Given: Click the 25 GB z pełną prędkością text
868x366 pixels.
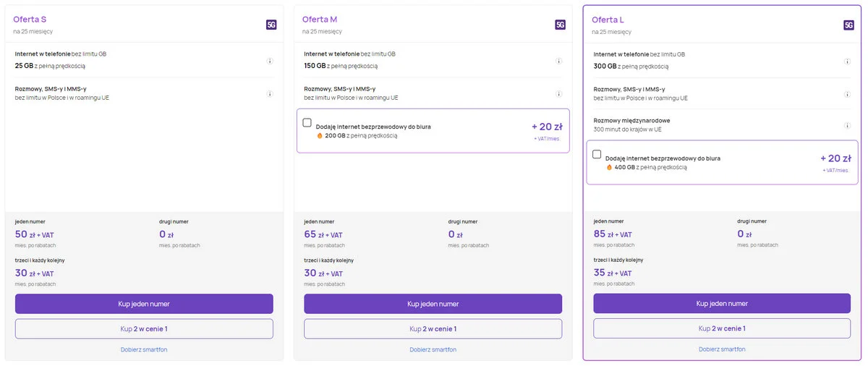Looking at the screenshot, I should [50, 66].
